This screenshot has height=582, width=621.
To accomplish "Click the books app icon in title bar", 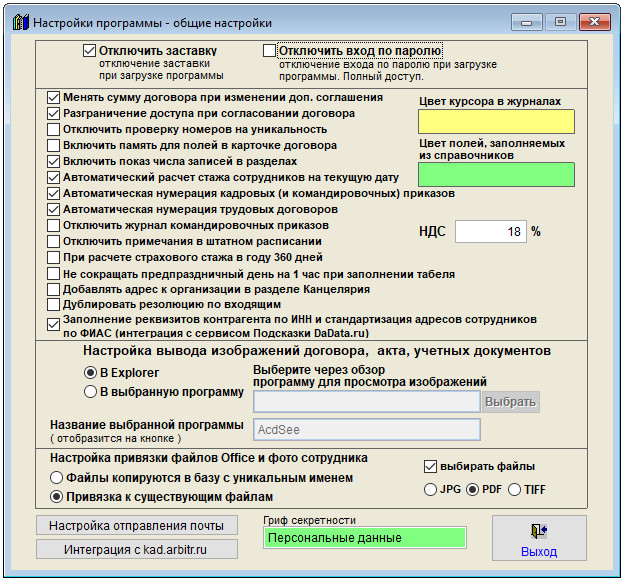I will (x=21, y=22).
